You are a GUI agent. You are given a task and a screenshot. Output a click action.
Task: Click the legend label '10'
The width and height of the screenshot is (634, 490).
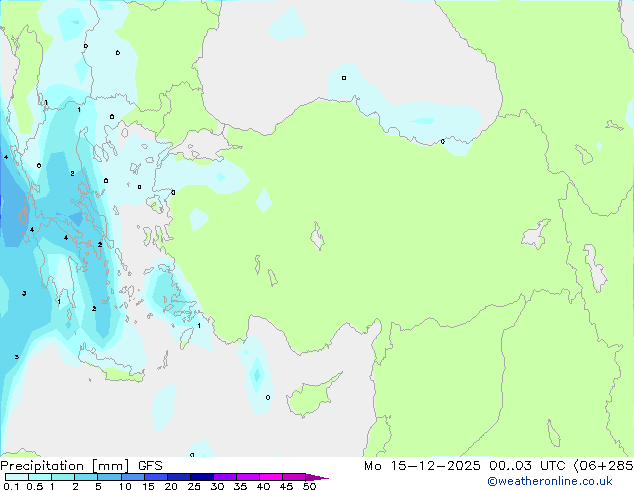[x=125, y=486]
